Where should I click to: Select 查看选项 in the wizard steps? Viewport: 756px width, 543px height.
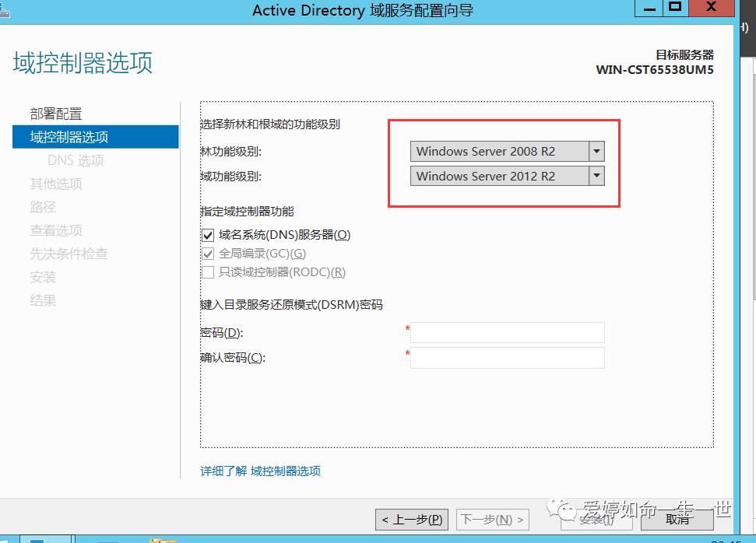click(56, 230)
